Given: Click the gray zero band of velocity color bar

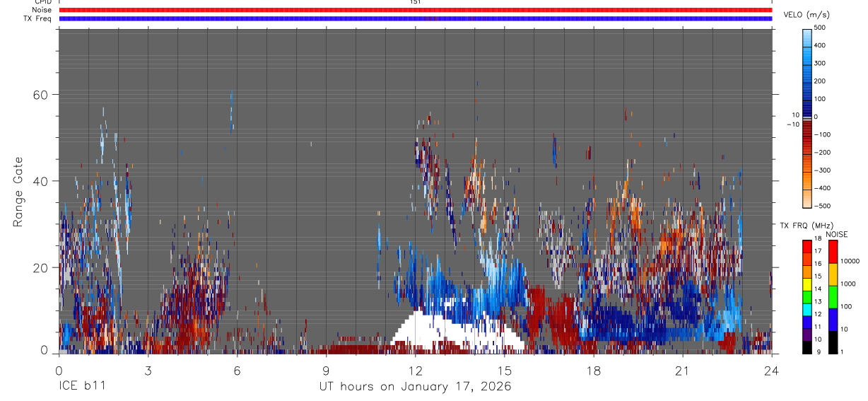Looking at the screenshot, I should [x=807, y=117].
